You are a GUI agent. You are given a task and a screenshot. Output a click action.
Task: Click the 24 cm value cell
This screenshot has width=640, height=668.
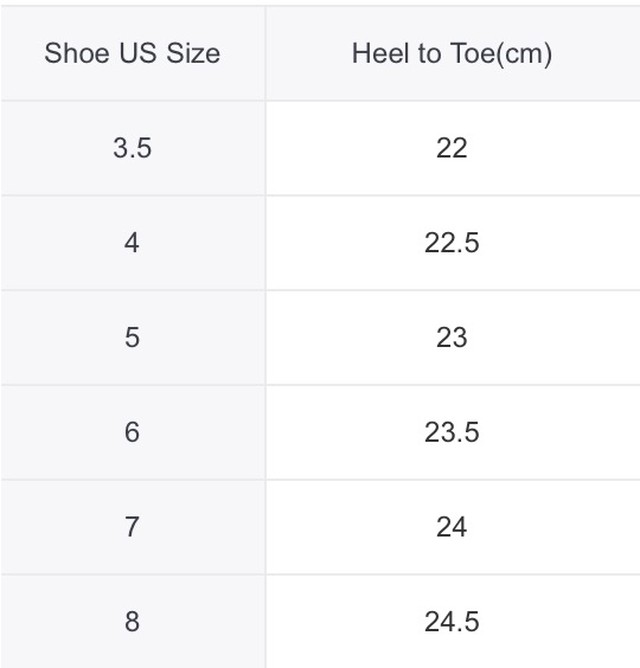(x=453, y=527)
